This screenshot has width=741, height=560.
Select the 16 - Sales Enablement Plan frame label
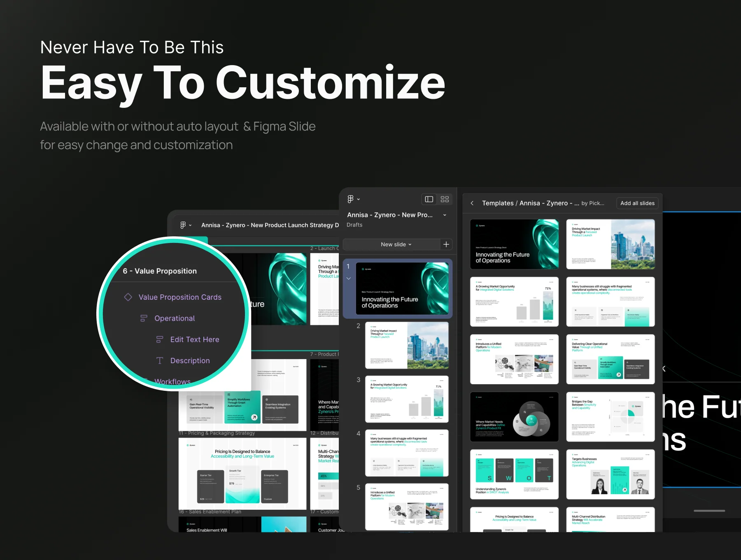click(210, 512)
